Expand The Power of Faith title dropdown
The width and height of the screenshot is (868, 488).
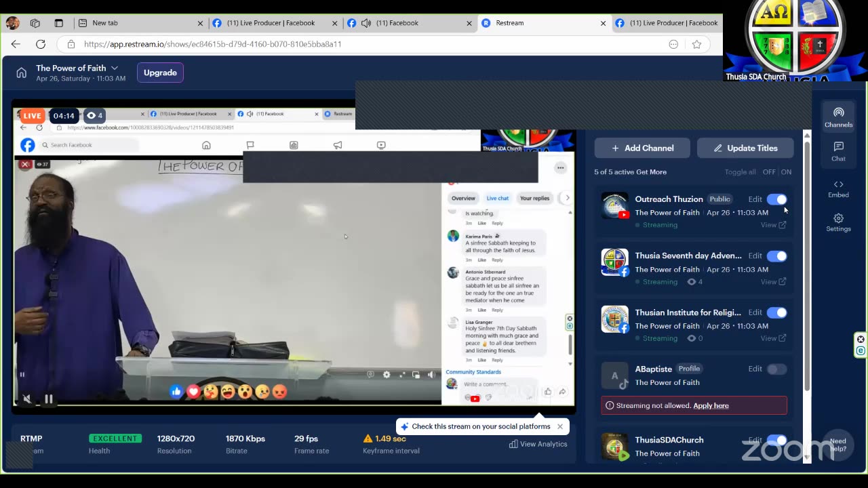coord(115,68)
